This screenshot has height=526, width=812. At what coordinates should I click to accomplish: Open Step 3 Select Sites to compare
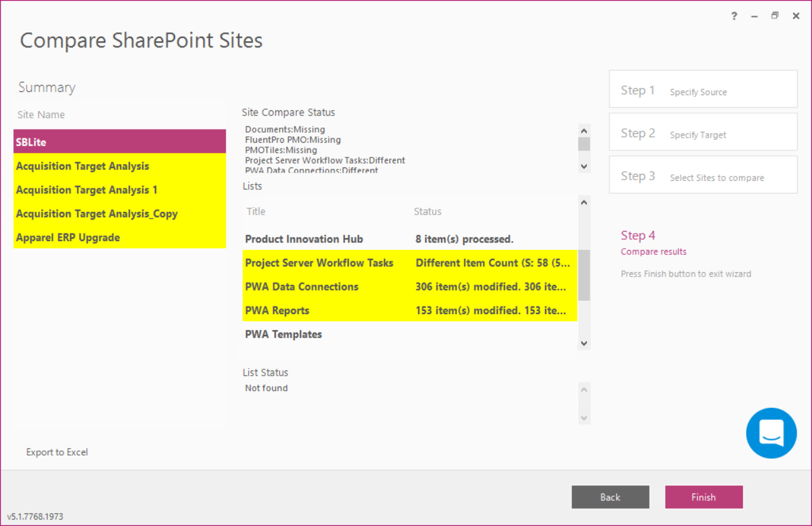pyautogui.click(x=703, y=174)
